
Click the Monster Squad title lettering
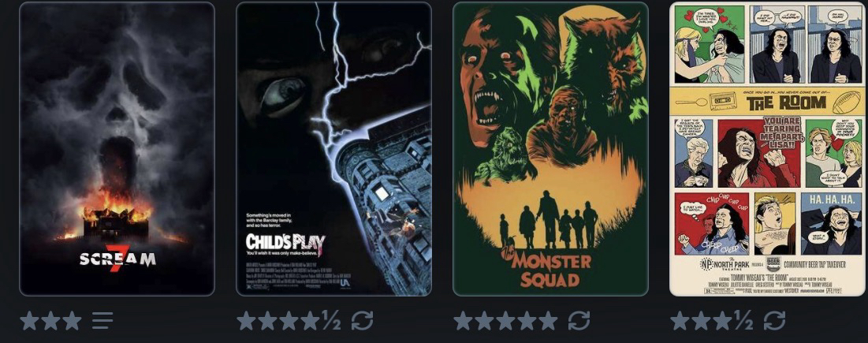click(551, 270)
